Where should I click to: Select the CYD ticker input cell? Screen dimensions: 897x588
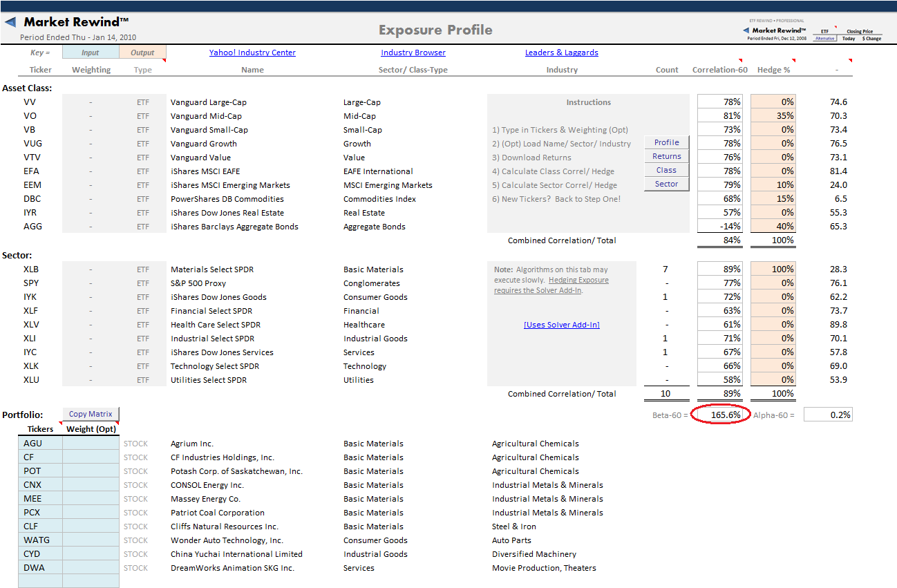[x=40, y=554]
